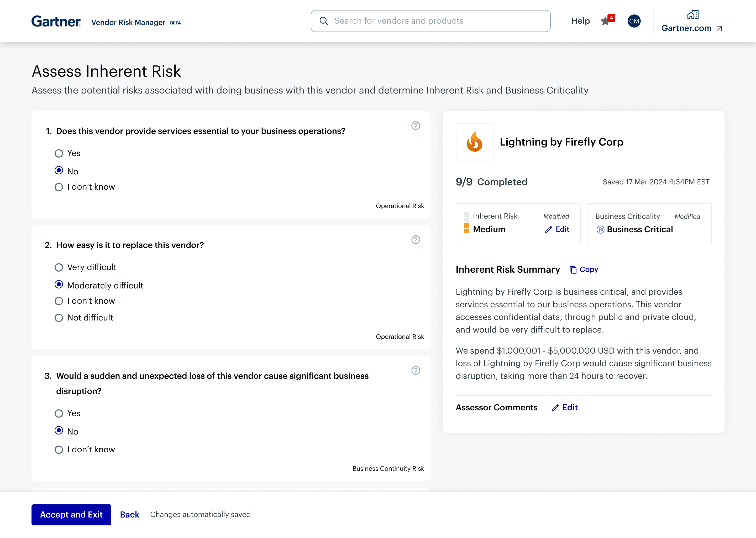Click the Firefly Corp flame logo
Image resolution: width=756 pixels, height=538 pixels.
click(x=474, y=142)
